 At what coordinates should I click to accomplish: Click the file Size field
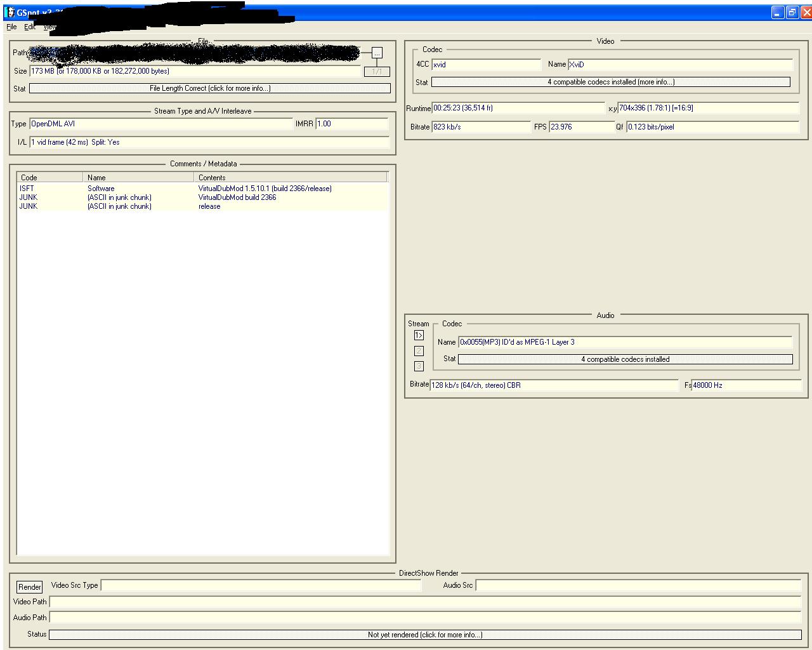pos(195,71)
